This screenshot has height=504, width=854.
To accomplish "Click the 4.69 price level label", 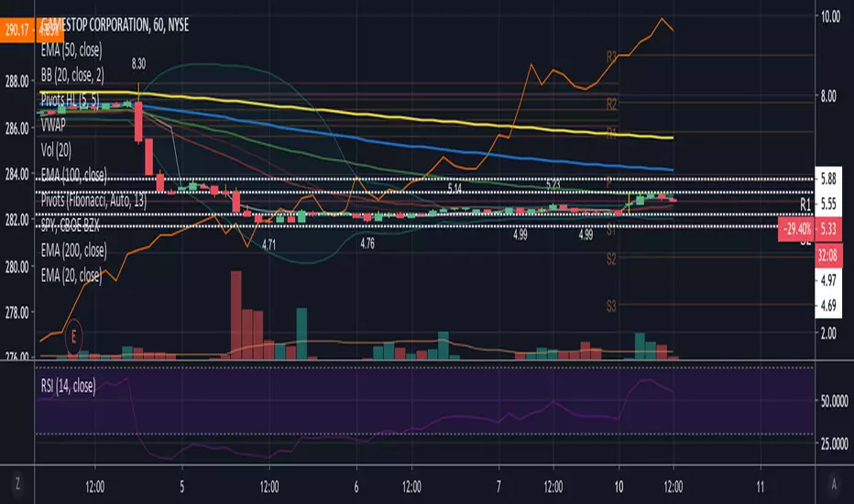I will 828,306.
